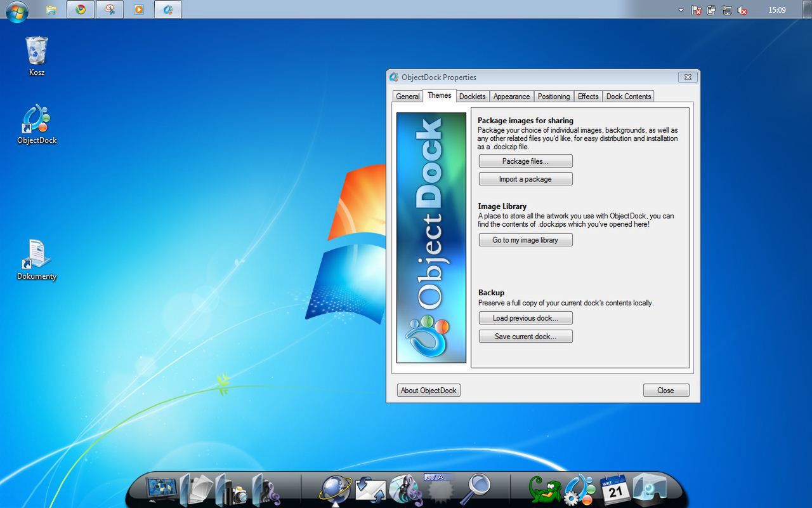Open the media disc with music note in dock

click(x=406, y=490)
